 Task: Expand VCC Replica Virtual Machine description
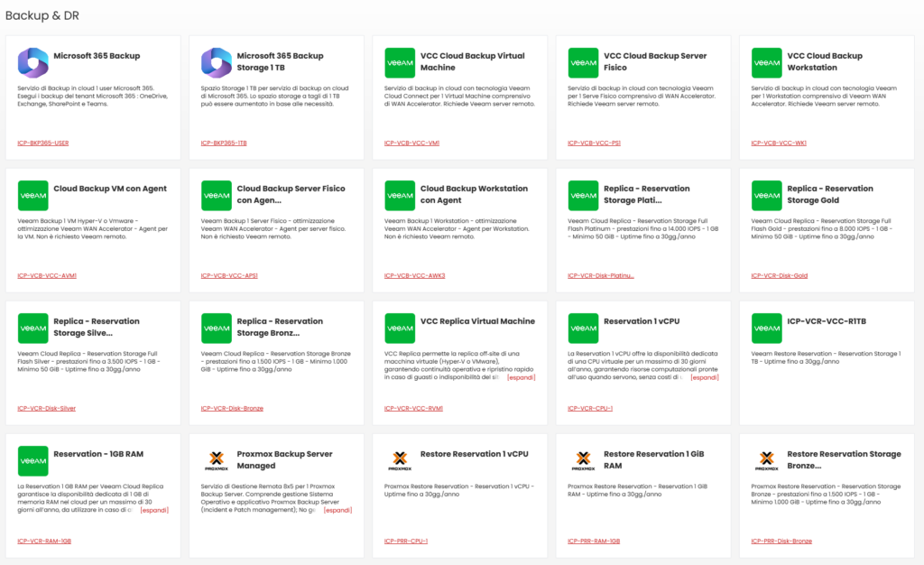[x=522, y=377]
